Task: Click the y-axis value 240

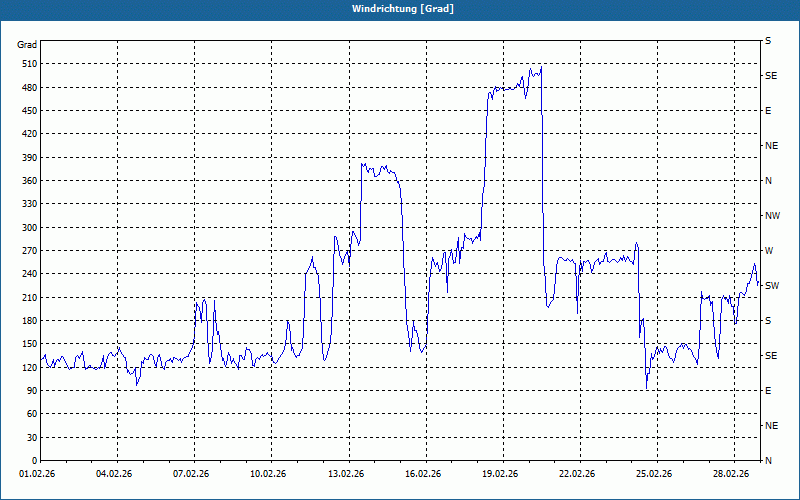Action: coord(30,274)
